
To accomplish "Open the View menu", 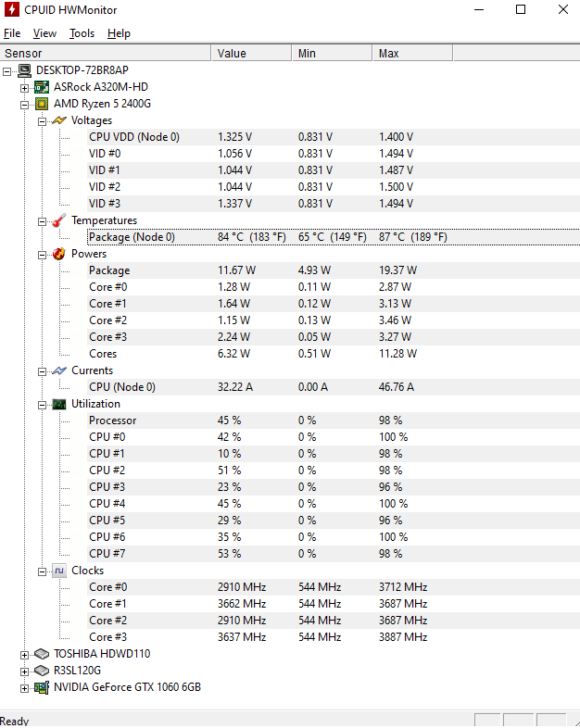I will coord(44,33).
